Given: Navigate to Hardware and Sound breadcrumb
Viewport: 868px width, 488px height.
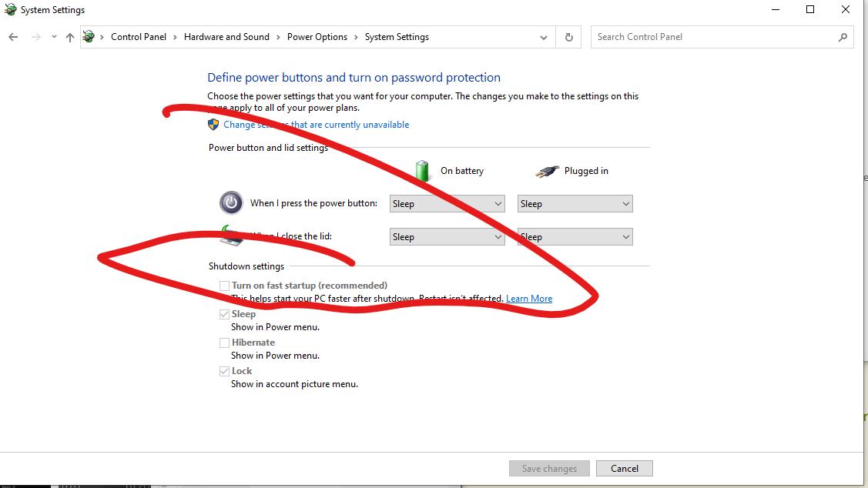Looking at the screenshot, I should click(226, 36).
